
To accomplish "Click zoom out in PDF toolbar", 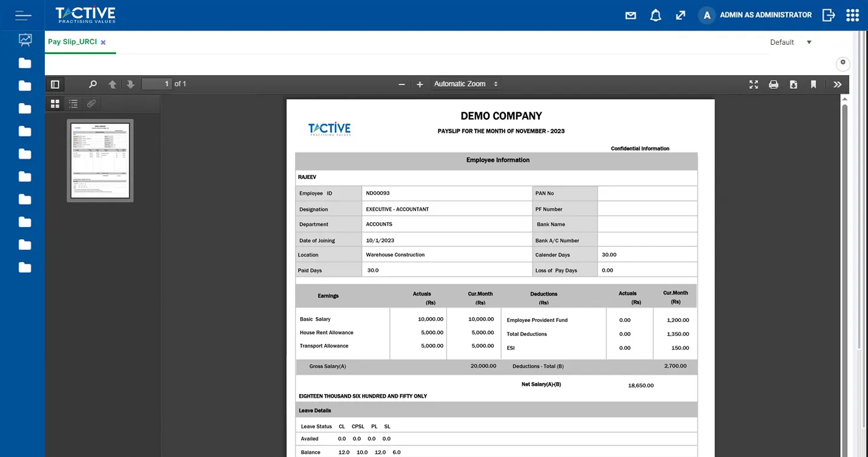I will click(x=402, y=84).
